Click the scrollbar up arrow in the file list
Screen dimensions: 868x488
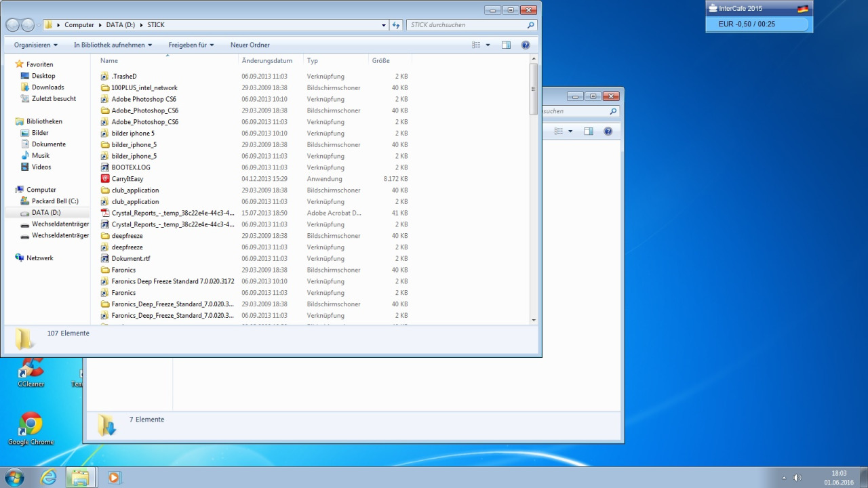(534, 59)
